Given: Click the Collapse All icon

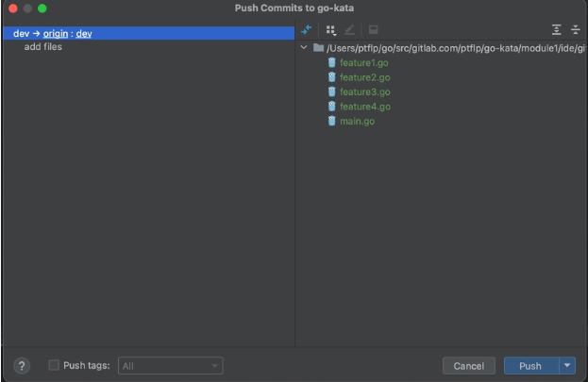Looking at the screenshot, I should point(575,30).
